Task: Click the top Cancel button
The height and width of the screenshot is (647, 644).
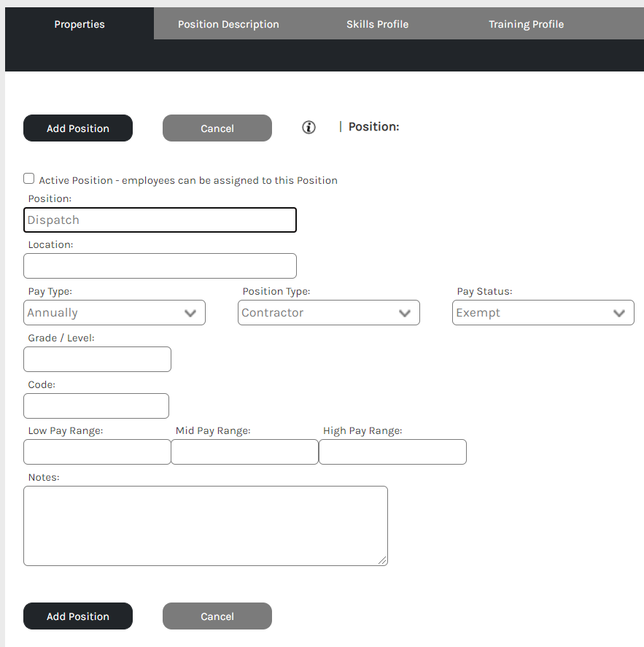Action: pos(217,128)
